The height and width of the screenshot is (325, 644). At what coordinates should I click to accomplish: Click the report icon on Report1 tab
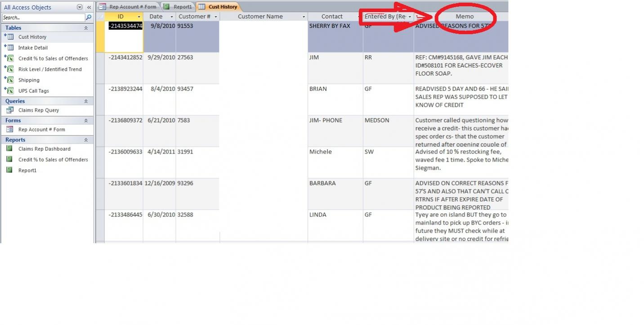(x=166, y=7)
